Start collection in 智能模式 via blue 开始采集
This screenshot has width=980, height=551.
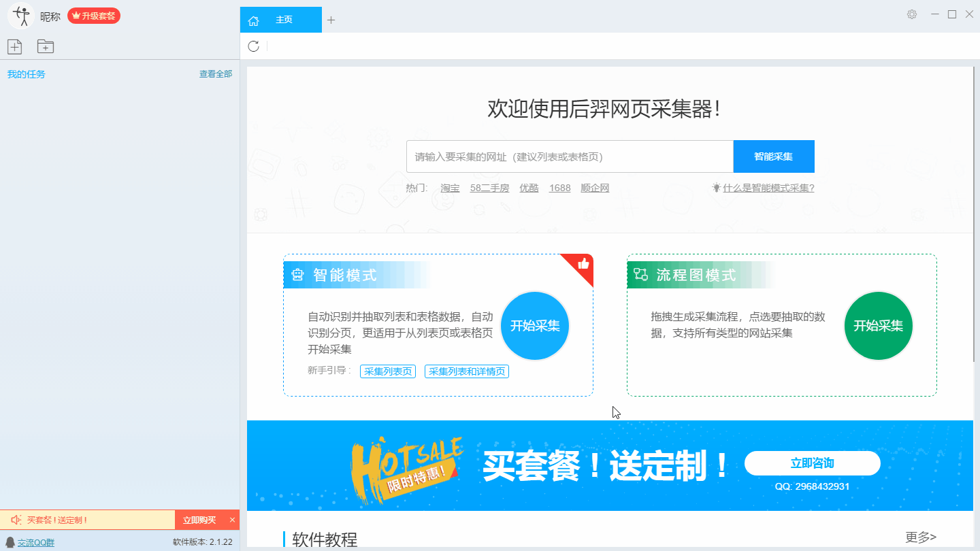coord(535,326)
